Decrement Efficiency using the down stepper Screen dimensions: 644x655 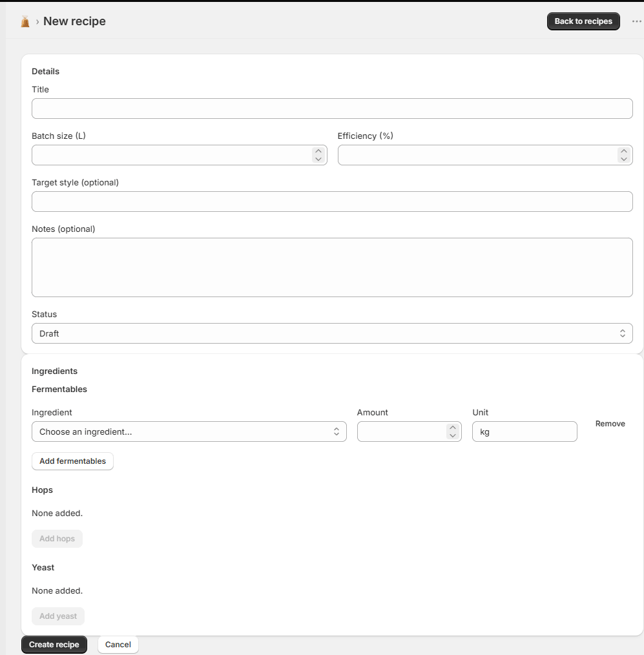pyautogui.click(x=623, y=159)
